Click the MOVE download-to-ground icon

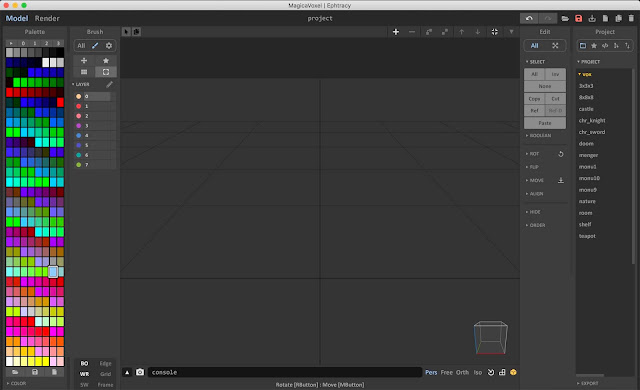pyautogui.click(x=561, y=180)
